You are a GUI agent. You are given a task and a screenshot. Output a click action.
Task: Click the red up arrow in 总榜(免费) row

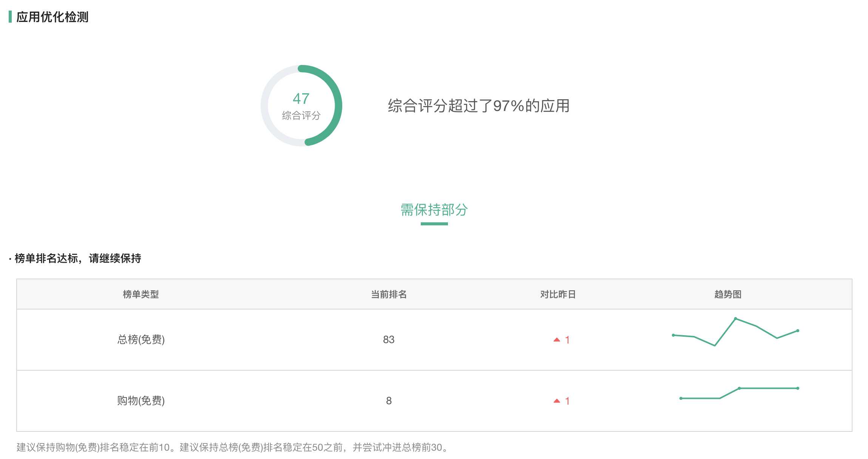click(556, 340)
